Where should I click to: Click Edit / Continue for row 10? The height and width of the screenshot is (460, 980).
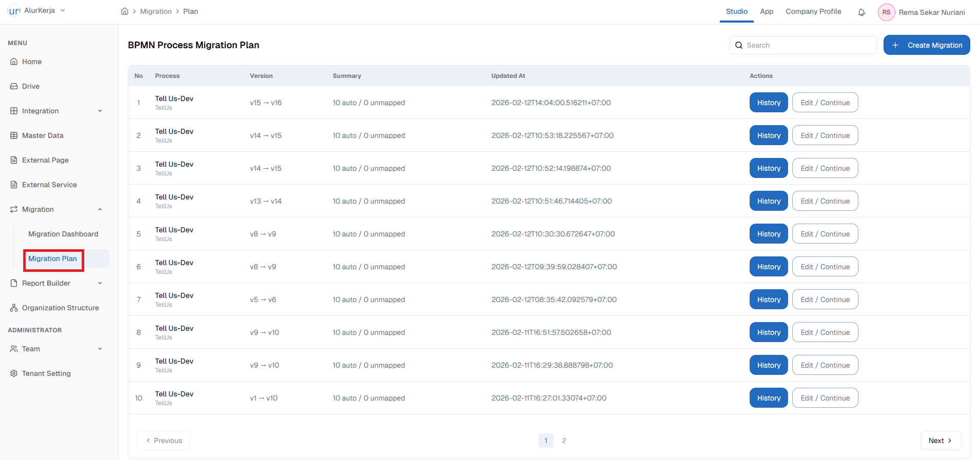pos(825,398)
